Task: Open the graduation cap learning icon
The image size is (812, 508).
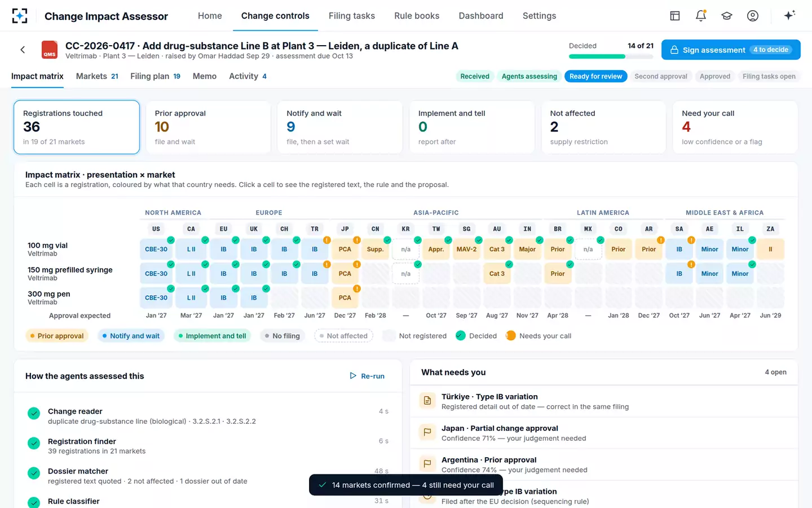Action: [x=727, y=16]
